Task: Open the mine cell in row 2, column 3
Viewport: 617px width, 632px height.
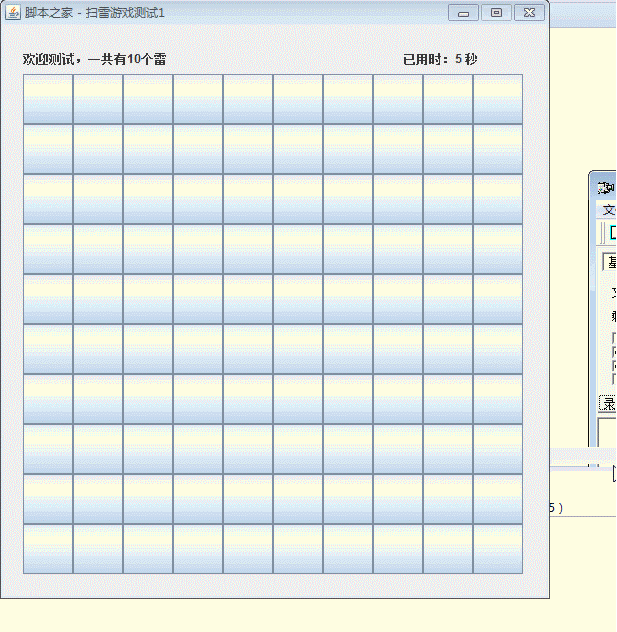Action: click(x=148, y=149)
